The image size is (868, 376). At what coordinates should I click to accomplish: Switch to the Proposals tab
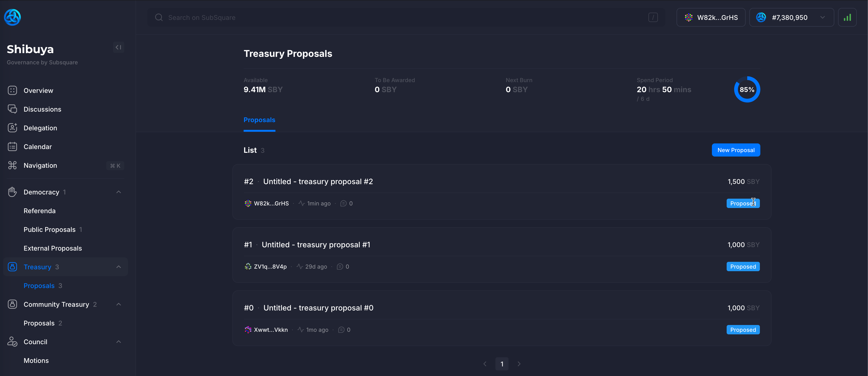point(259,120)
